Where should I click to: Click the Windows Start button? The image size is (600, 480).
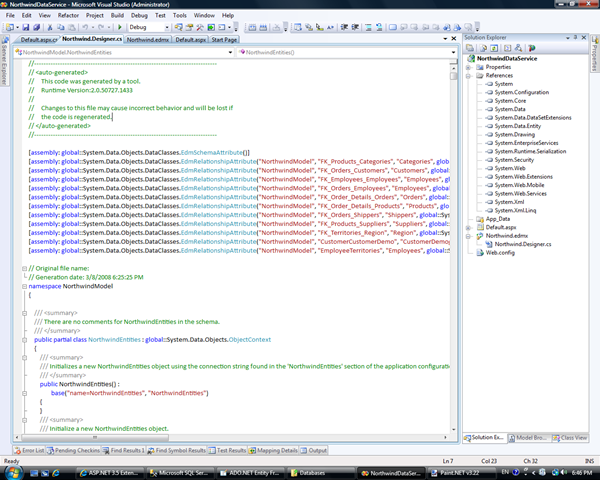(x=13, y=473)
